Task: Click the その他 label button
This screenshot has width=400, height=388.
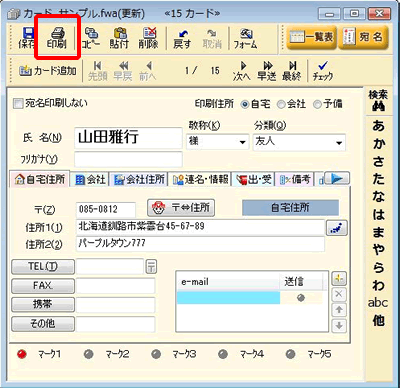Action: (x=43, y=323)
